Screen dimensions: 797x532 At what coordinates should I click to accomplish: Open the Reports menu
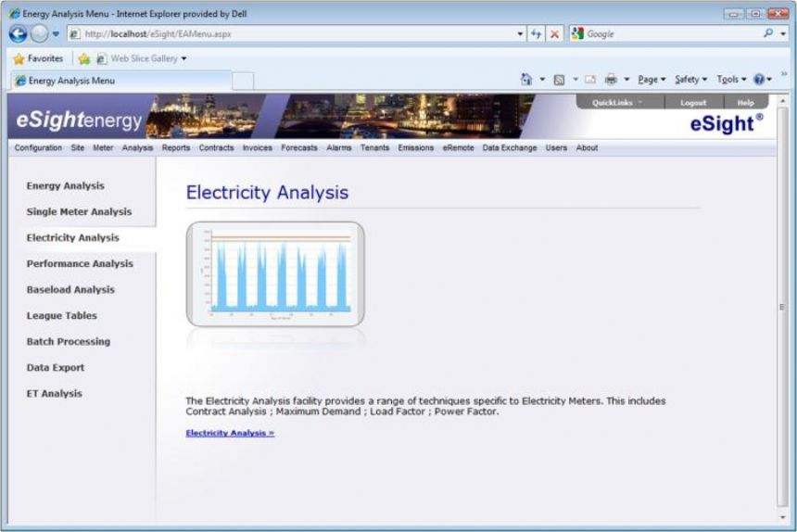pos(176,148)
